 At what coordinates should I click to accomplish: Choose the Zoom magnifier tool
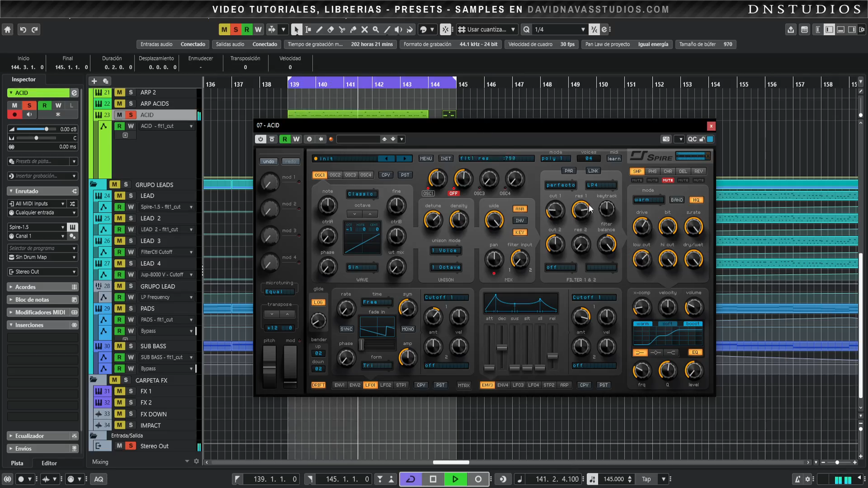point(375,30)
